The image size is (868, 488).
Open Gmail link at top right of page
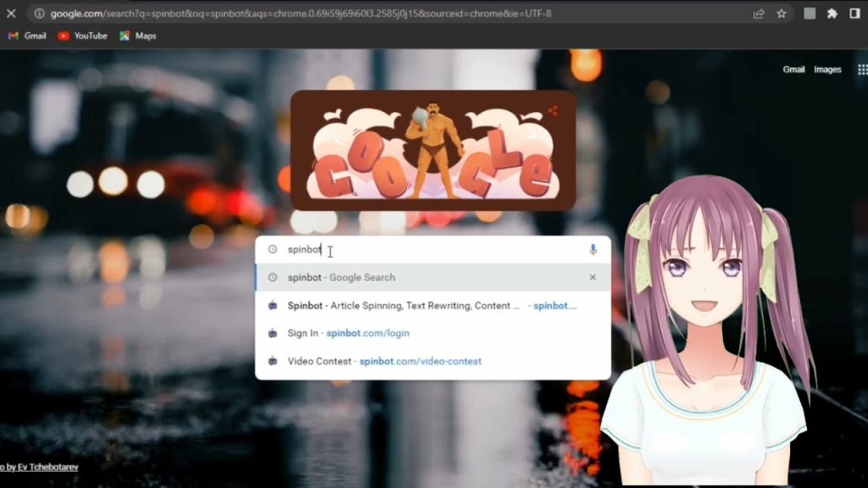[793, 69]
